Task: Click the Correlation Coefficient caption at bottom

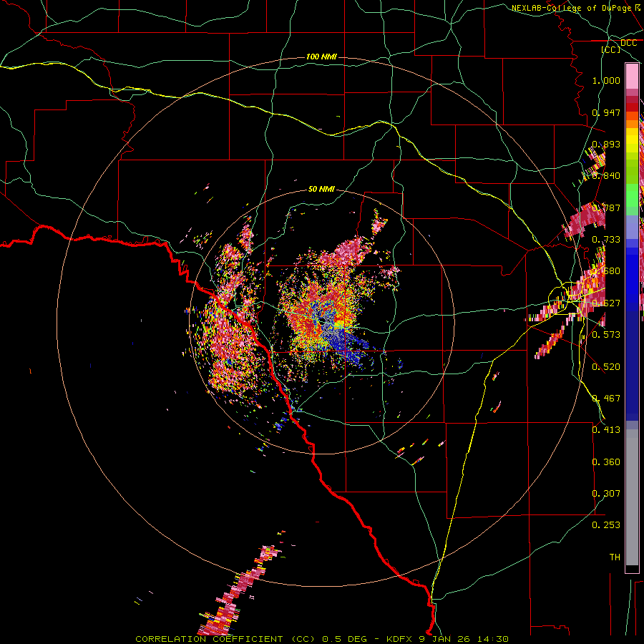Action: tap(323, 639)
